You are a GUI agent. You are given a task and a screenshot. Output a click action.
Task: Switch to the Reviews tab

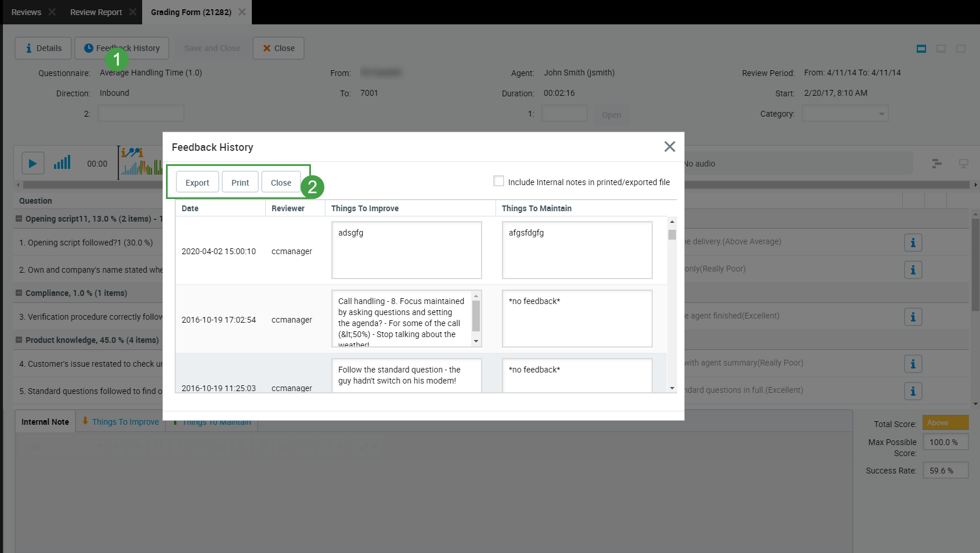[26, 12]
